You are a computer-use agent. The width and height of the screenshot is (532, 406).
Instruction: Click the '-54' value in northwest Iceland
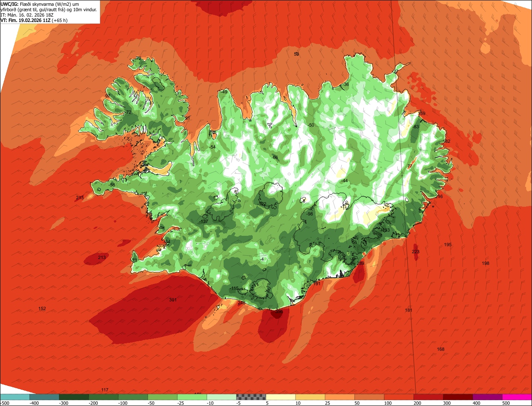tap(212, 147)
